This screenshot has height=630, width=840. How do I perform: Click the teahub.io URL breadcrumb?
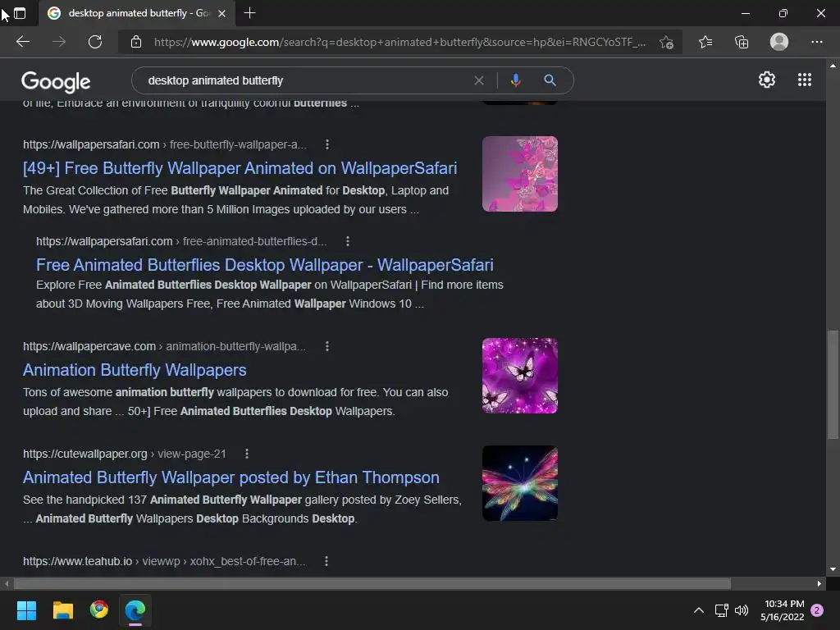point(164,561)
